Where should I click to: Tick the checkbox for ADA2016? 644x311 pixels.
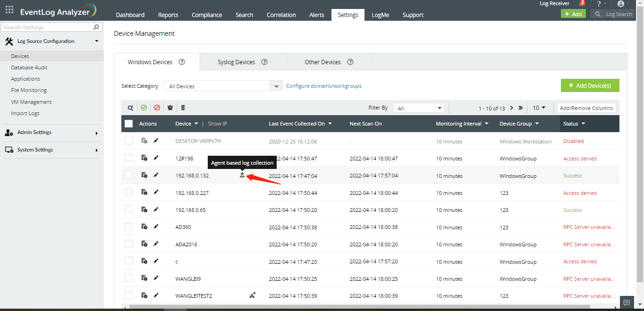pyautogui.click(x=128, y=244)
